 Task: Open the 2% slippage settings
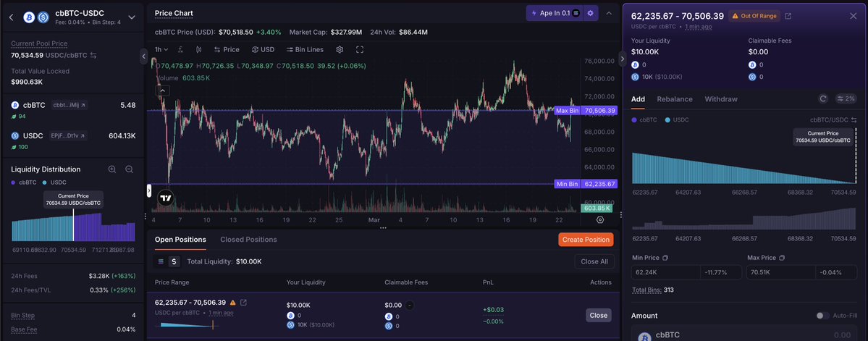(x=846, y=98)
